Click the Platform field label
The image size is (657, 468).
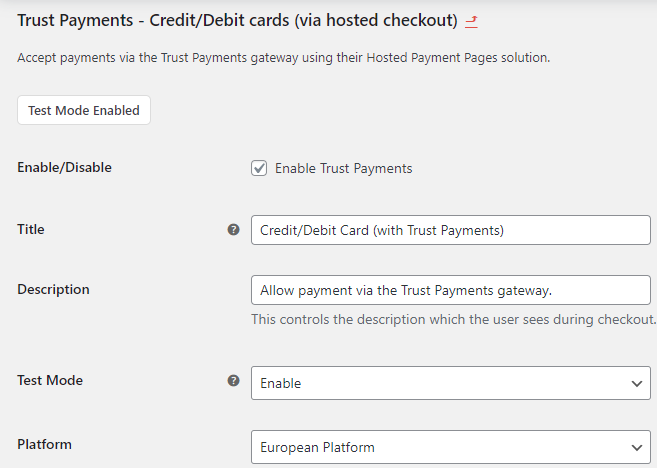click(44, 444)
